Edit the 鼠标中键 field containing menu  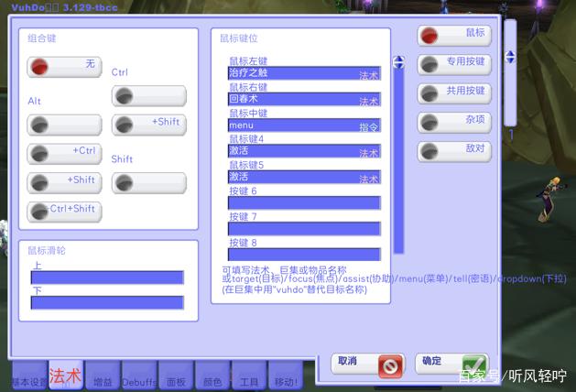pyautogui.click(x=304, y=125)
